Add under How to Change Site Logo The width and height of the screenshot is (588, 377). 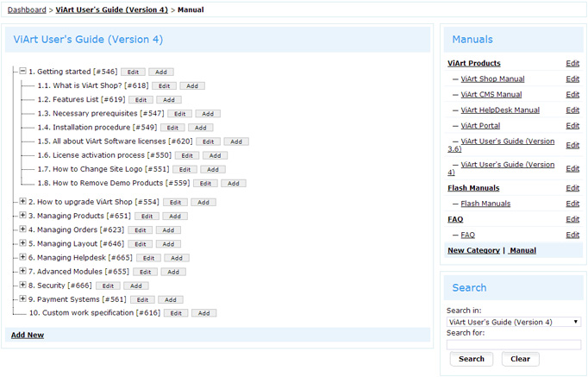[x=213, y=169]
